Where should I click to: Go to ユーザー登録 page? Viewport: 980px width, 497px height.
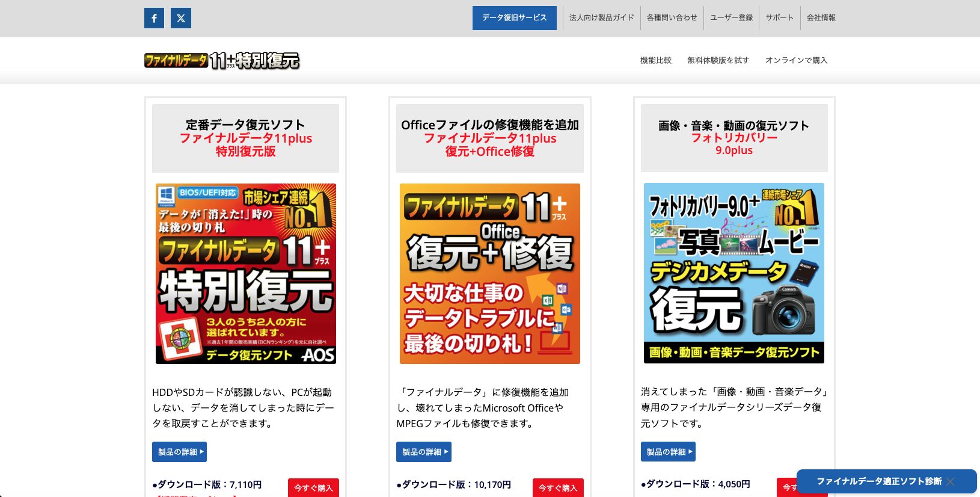click(732, 18)
